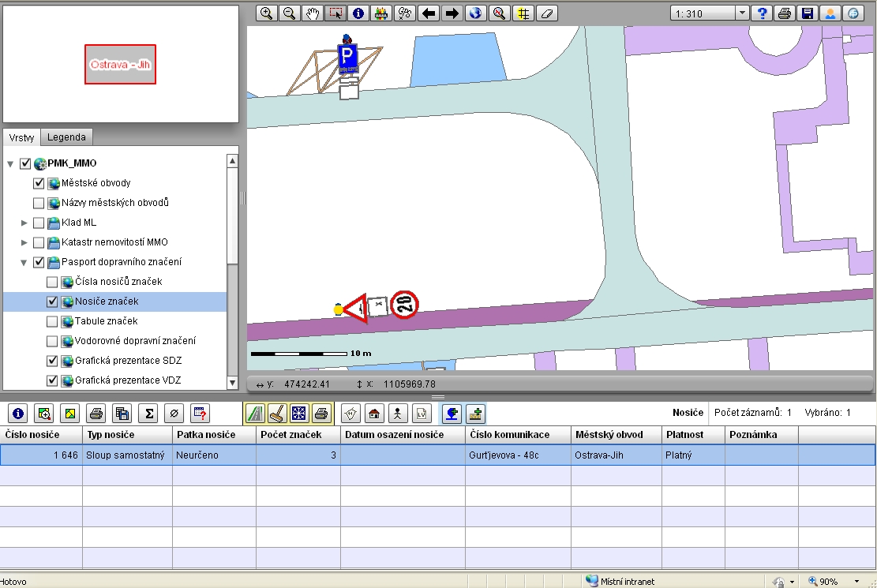Viewport: 877px width, 588px height.
Task: Click the info icon in table toolbar
Action: click(18, 414)
